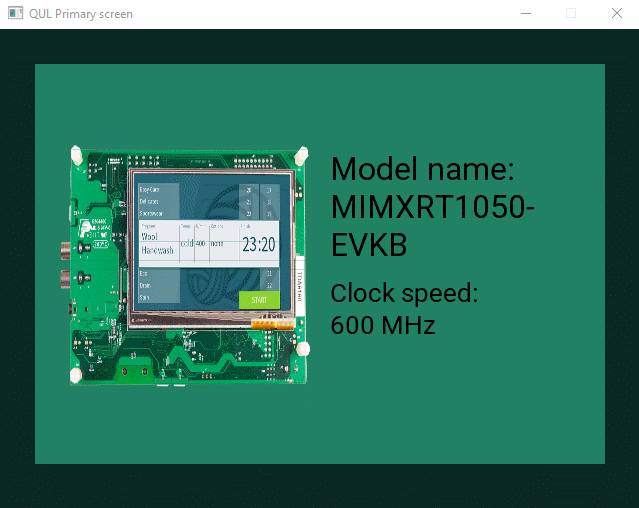Close the QUL Primary screen window

pyautogui.click(x=616, y=14)
